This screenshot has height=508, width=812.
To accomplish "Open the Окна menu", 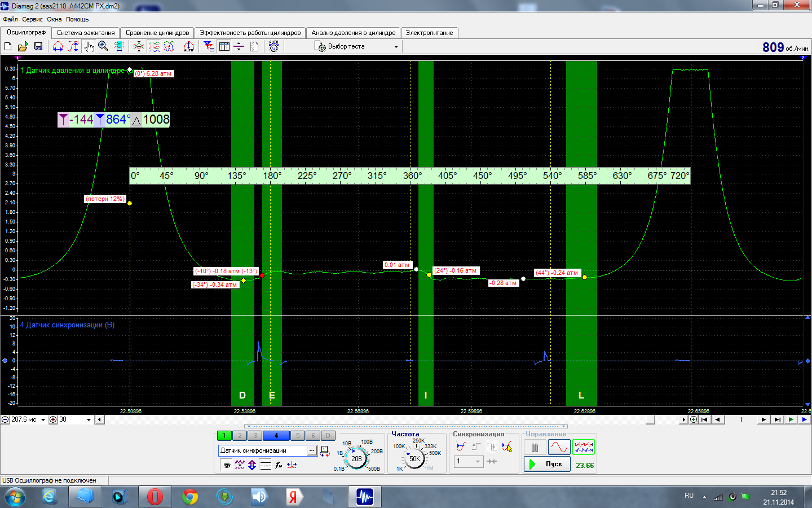I will (54, 19).
